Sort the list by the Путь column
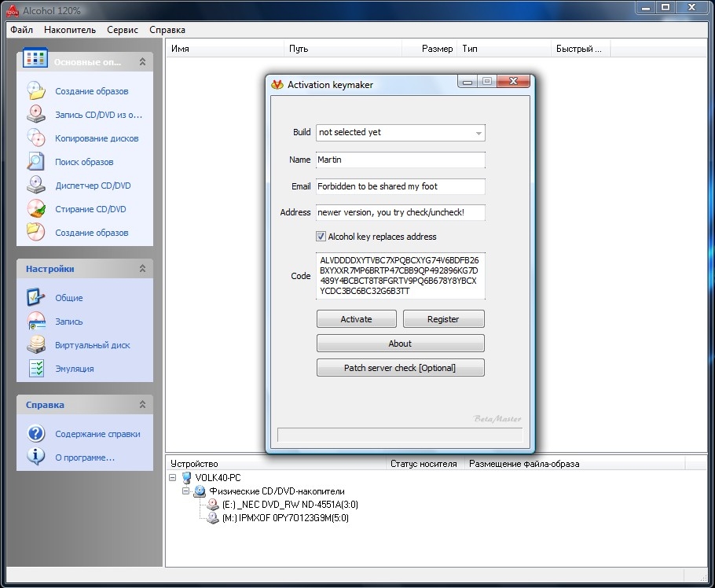This screenshot has height=588, width=715. click(x=343, y=49)
